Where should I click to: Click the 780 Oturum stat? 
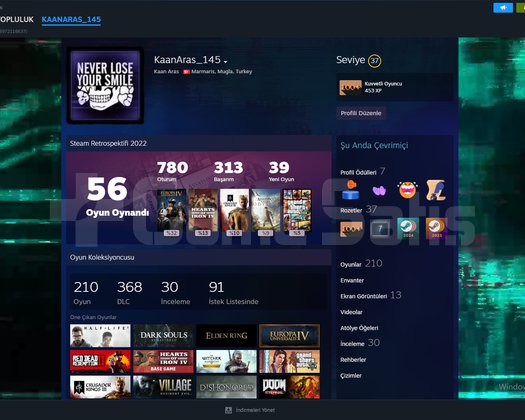click(172, 171)
